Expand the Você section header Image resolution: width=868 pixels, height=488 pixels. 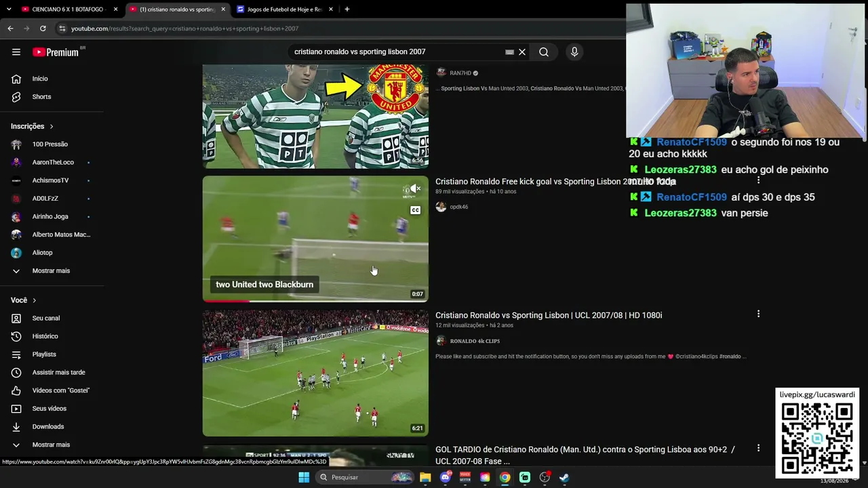24,300
